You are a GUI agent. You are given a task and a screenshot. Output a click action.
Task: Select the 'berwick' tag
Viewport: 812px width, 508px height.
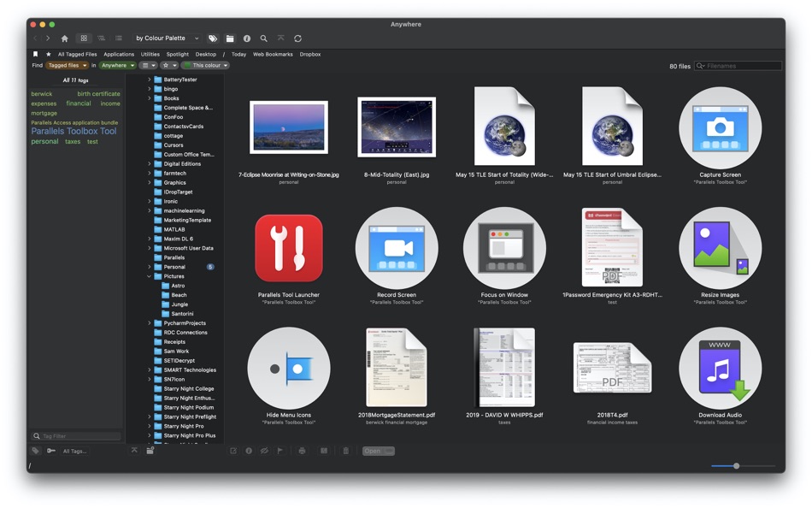[41, 94]
